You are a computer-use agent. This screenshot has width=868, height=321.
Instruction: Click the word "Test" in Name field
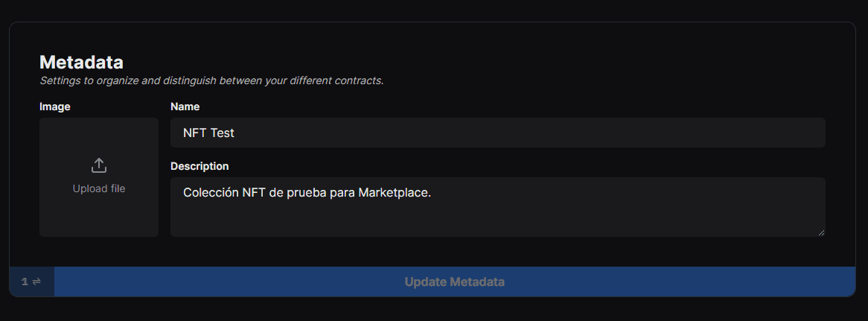pos(223,133)
